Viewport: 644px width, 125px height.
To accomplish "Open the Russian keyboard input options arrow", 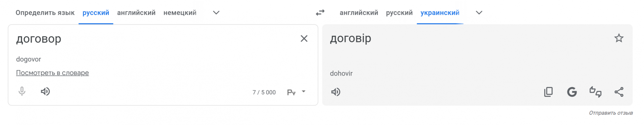I will point(304,92).
